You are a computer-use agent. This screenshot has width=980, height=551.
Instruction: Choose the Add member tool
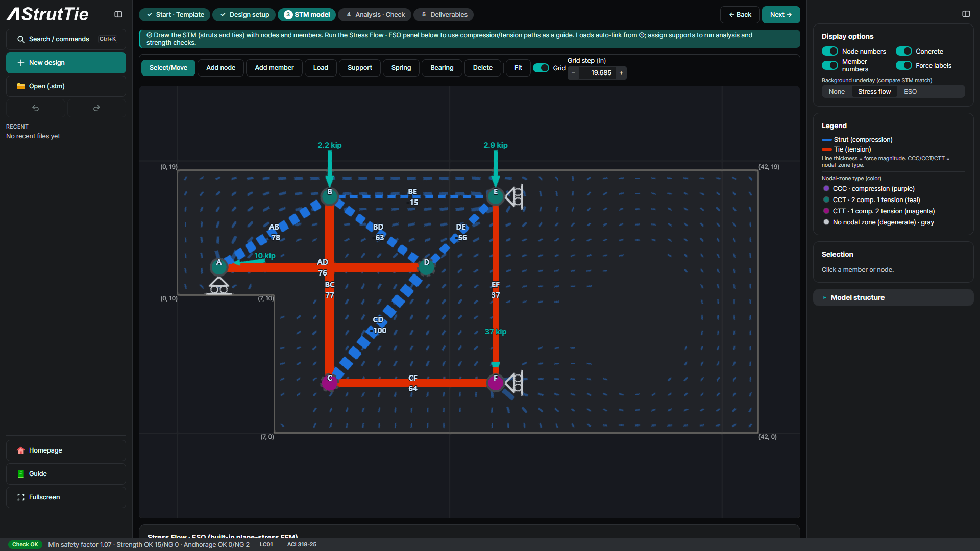[x=274, y=68]
